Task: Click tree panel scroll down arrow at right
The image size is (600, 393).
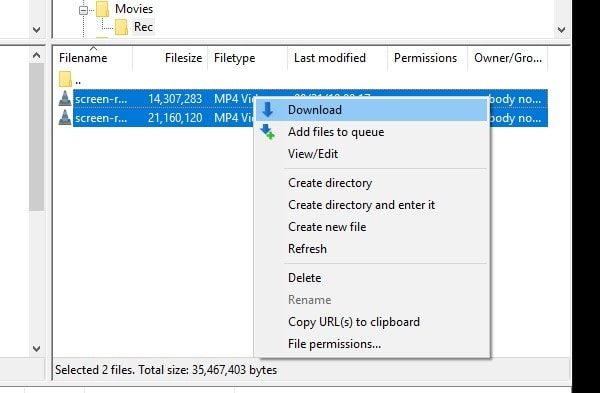Action: [561, 30]
